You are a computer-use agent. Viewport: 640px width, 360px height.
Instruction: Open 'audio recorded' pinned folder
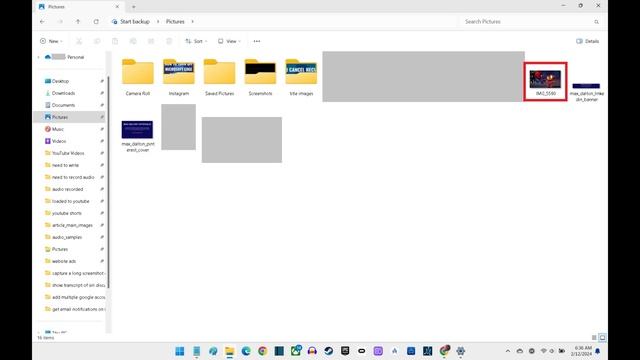click(x=67, y=189)
